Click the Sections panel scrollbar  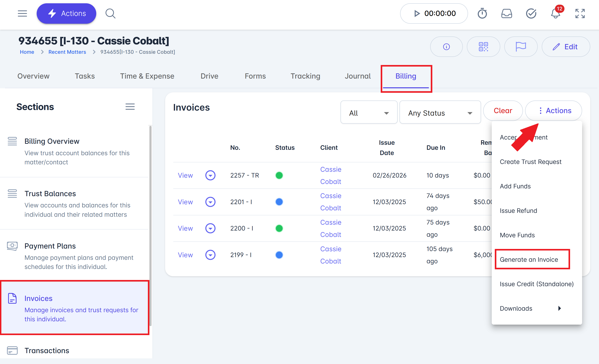pyautogui.click(x=151, y=226)
